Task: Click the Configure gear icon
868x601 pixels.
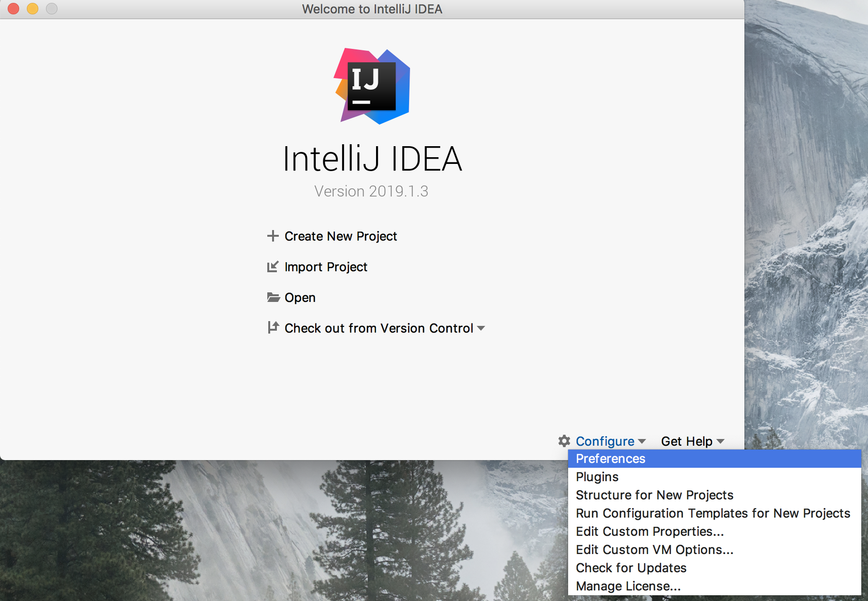Action: coord(564,441)
